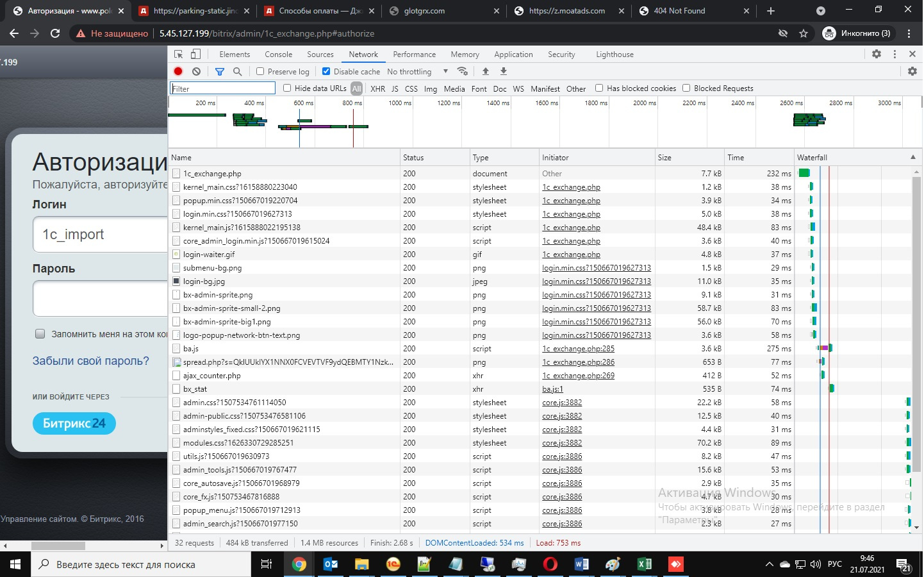Toggle the network filter funnel icon
This screenshot has width=924, height=577.
pos(220,72)
